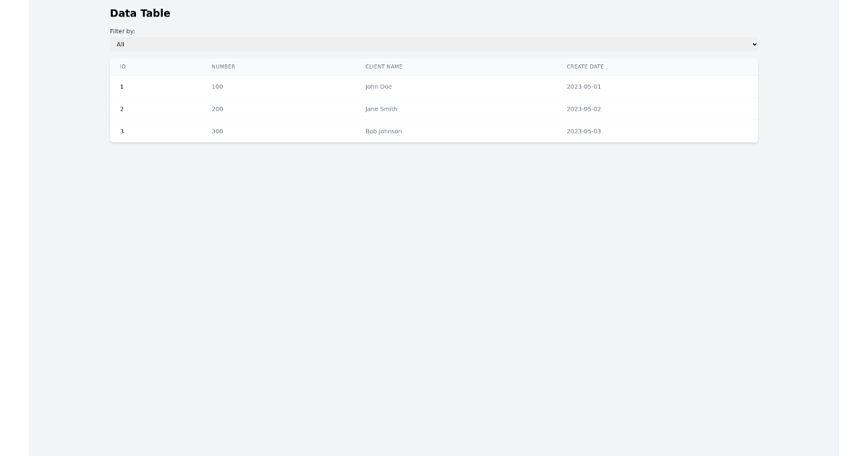The height and width of the screenshot is (456, 868).
Task: Click the cell containing 200
Action: pos(217,109)
